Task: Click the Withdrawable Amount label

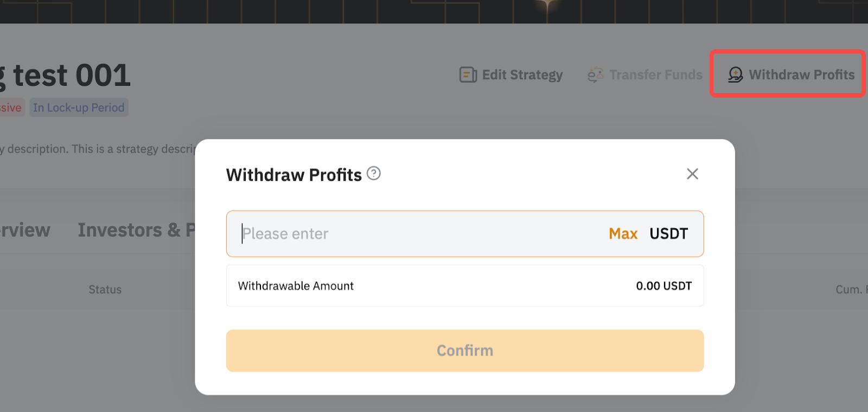Action: [x=296, y=286]
